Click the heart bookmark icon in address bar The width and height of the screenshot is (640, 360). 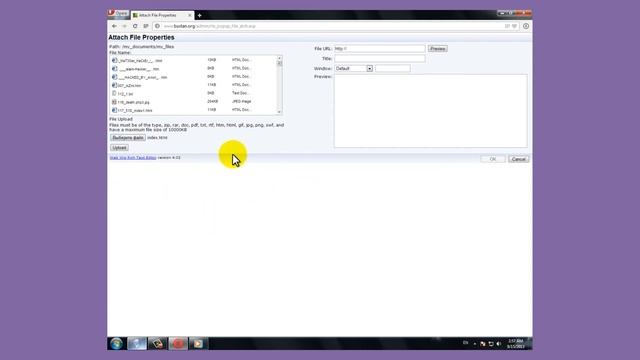coord(514,26)
